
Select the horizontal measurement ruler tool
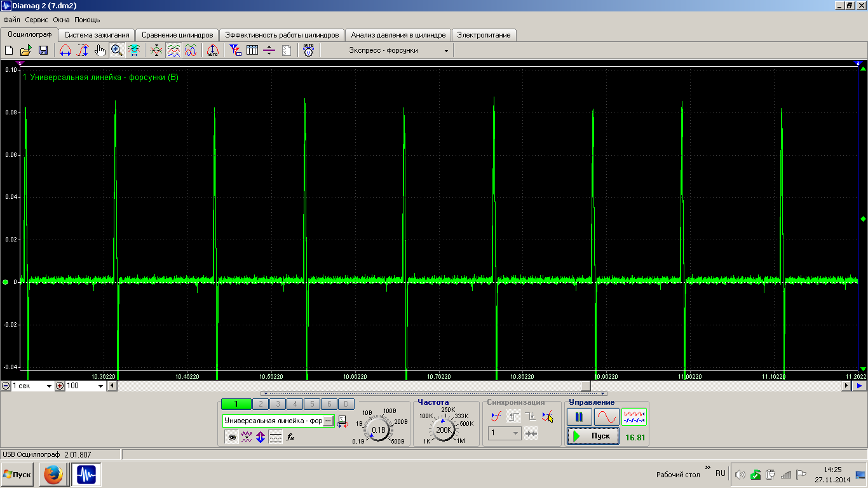65,50
